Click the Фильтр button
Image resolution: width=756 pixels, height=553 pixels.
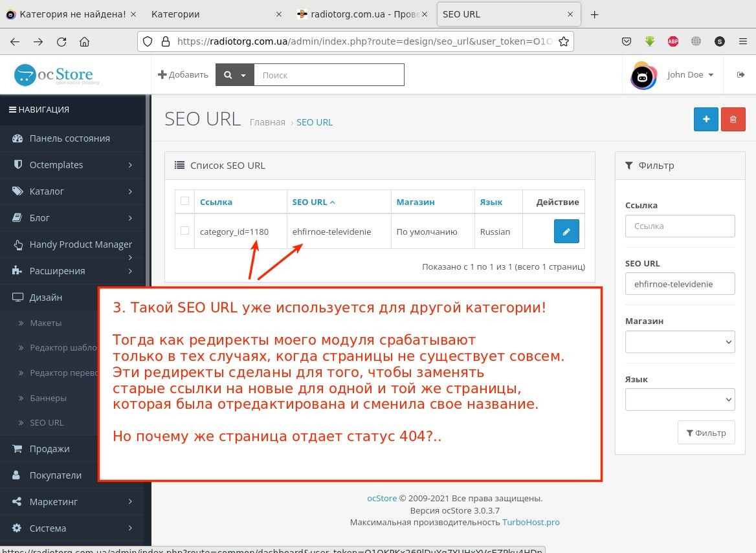tap(706, 433)
